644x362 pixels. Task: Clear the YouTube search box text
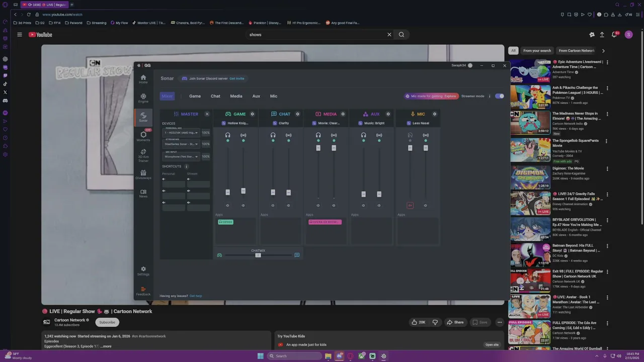tap(389, 35)
